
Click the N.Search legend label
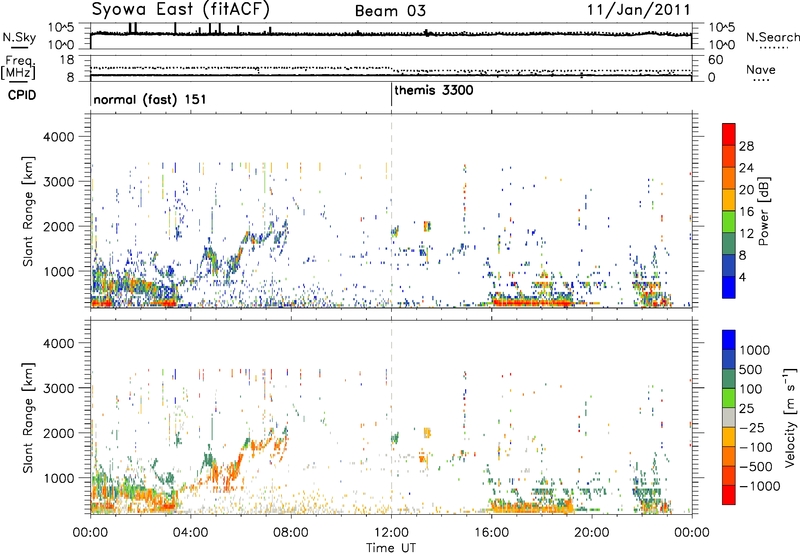(x=772, y=37)
